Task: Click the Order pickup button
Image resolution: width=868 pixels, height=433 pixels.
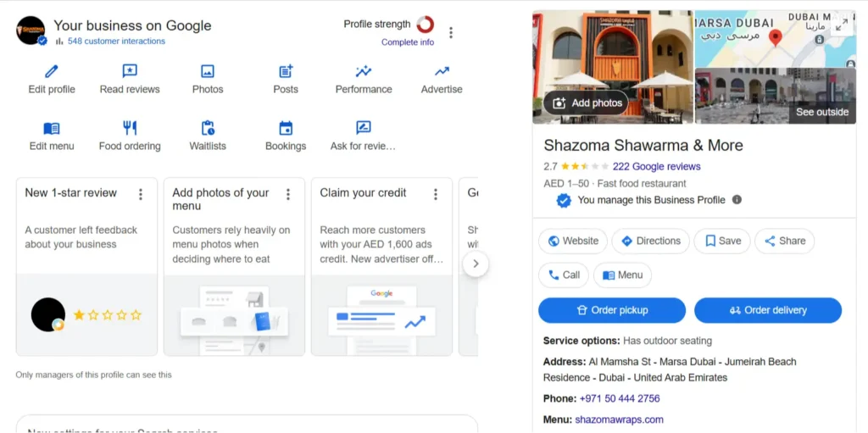Action: pos(612,310)
